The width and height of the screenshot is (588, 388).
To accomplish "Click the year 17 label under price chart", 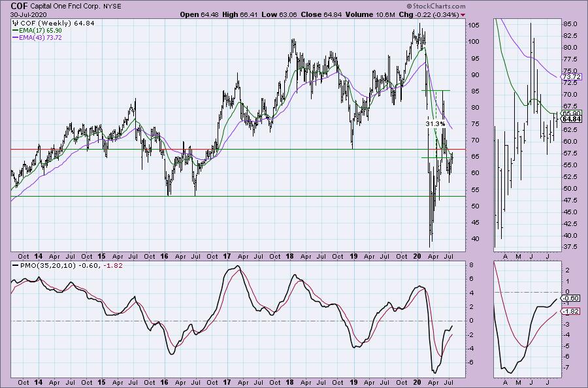I will coord(227,257).
